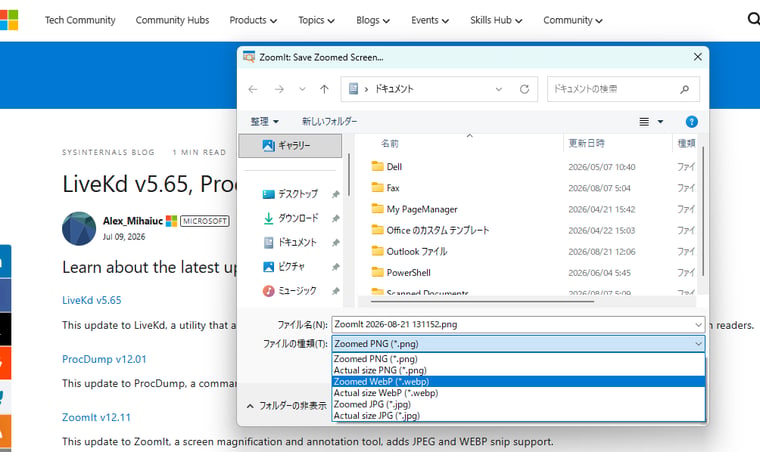This screenshot has width=760, height=452.
Task: Click pin icon next to デスクトップ
Action: [335, 194]
